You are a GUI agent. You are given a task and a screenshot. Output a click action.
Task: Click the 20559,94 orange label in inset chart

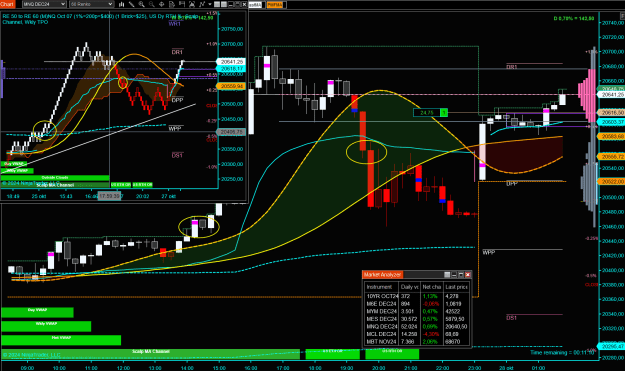(231, 86)
